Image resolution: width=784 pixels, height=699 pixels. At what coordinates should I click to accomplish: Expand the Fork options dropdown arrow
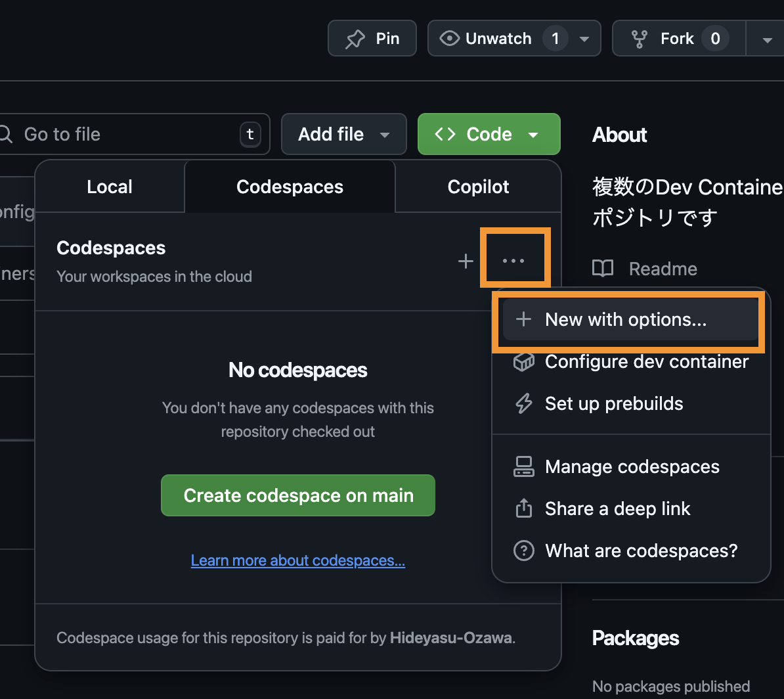[766, 39]
